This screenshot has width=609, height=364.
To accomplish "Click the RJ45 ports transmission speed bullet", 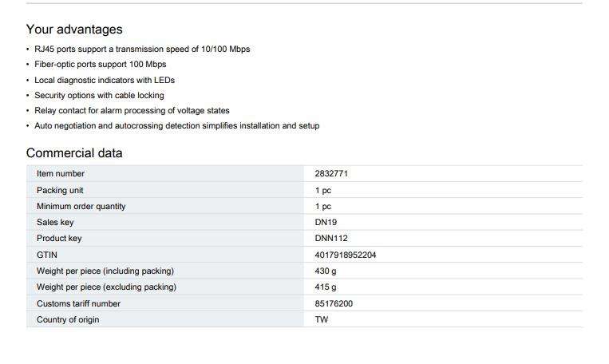I will 142,49.
